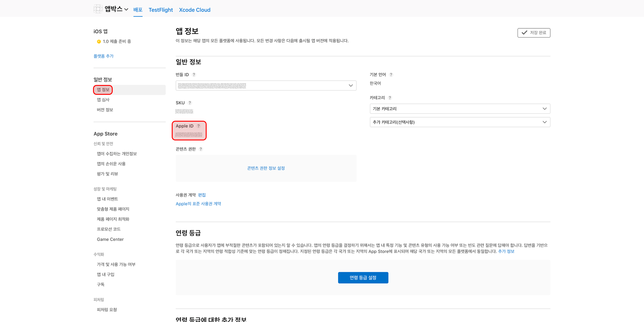This screenshot has width=644, height=322.
Task: Click the 앱박스 app icon
Action: [98, 9]
